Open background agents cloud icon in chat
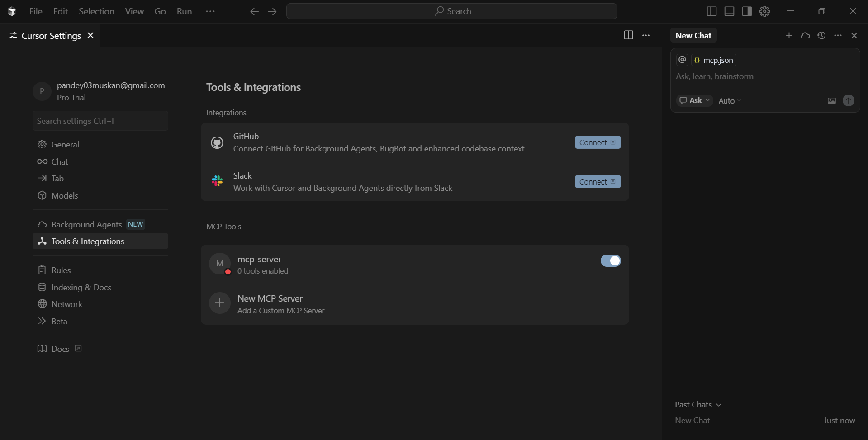Image resolution: width=868 pixels, height=440 pixels. [x=805, y=35]
